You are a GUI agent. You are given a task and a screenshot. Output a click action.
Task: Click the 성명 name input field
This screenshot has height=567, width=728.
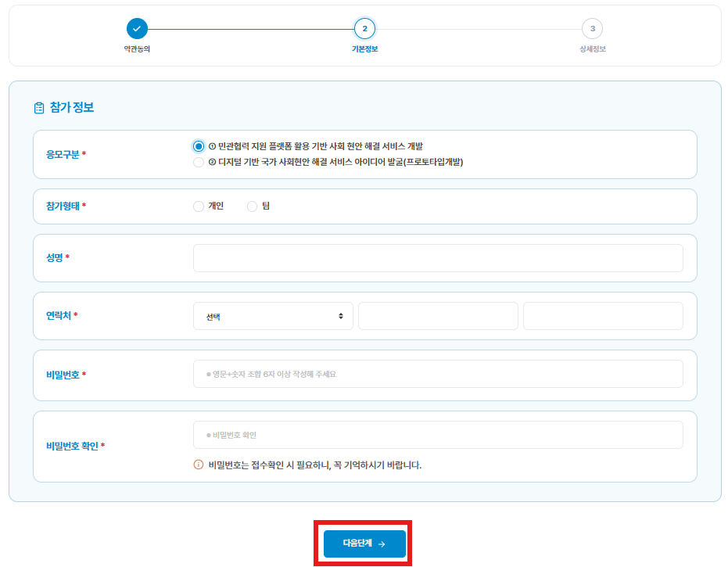pyautogui.click(x=438, y=258)
